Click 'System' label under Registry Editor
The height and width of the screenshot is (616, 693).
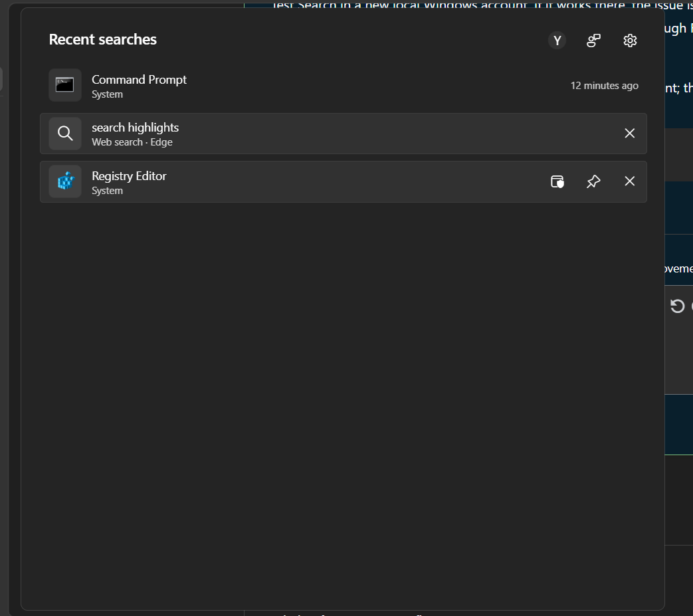coord(108,191)
